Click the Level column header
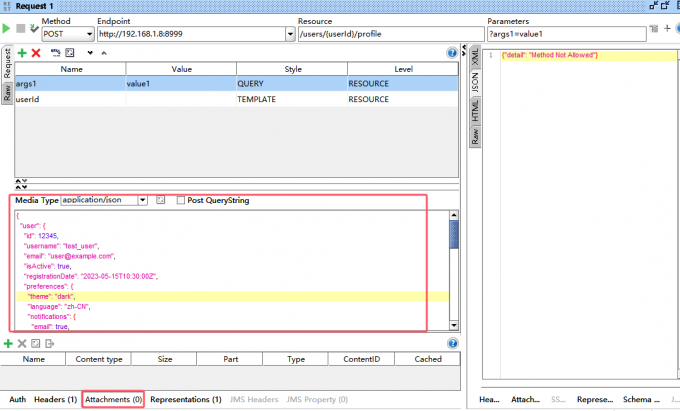Image resolution: width=680 pixels, height=411 pixels. click(x=403, y=69)
